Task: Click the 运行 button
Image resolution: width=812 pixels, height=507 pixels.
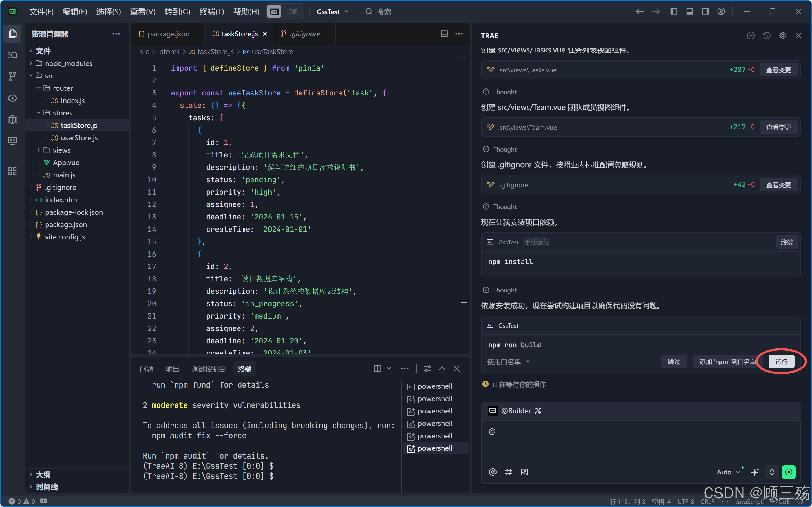Action: click(x=781, y=361)
